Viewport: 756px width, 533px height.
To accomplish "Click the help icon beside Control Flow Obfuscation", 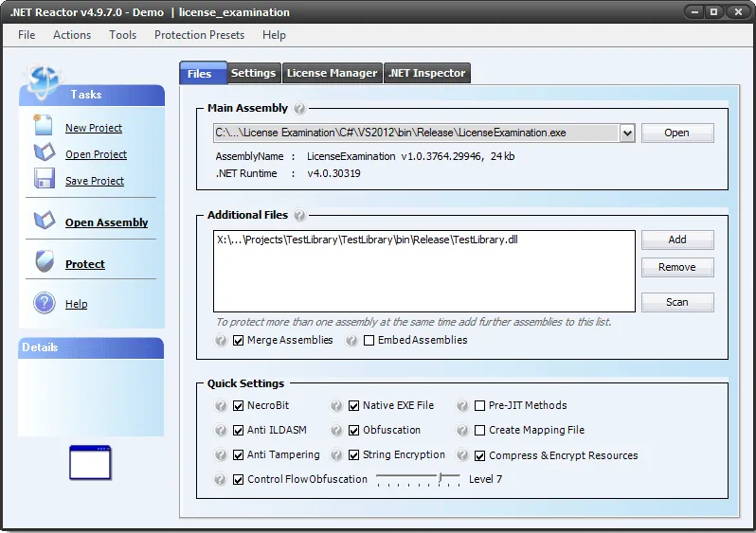I will click(220, 479).
